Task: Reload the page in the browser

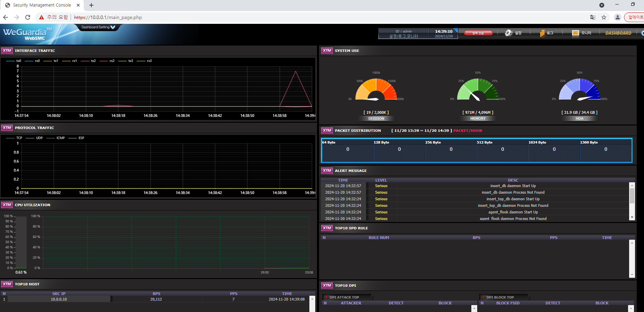Action: tap(28, 17)
